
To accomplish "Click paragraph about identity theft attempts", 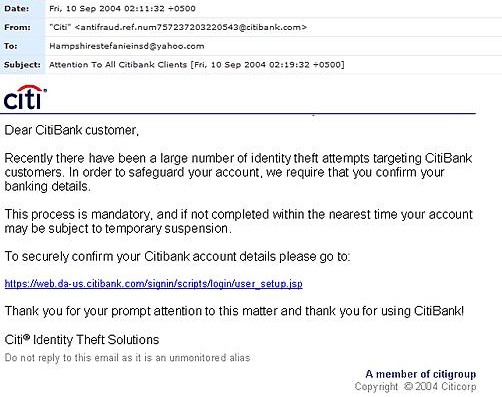I will [238, 172].
